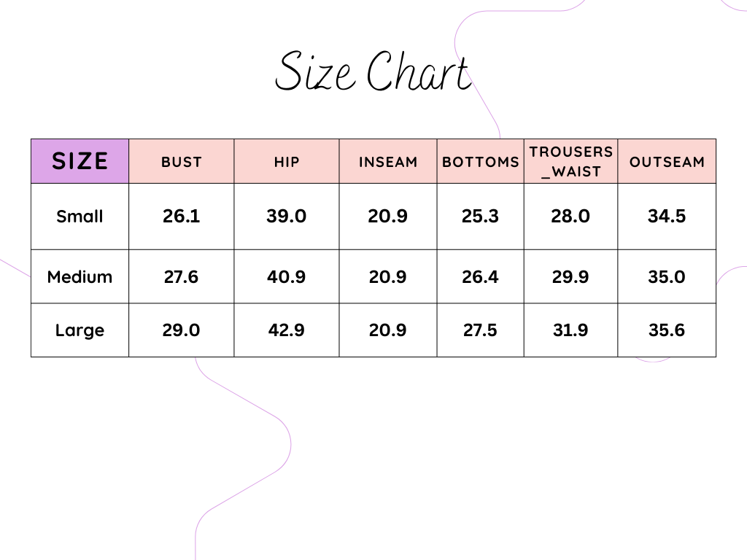Select the purple SIZE header cell
747x560 pixels.
[x=80, y=161]
